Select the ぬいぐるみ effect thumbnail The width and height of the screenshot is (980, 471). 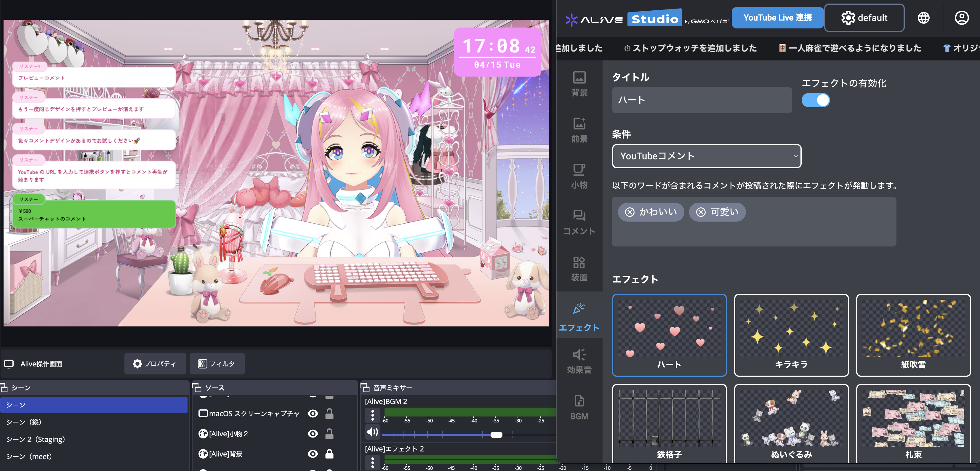click(x=791, y=424)
